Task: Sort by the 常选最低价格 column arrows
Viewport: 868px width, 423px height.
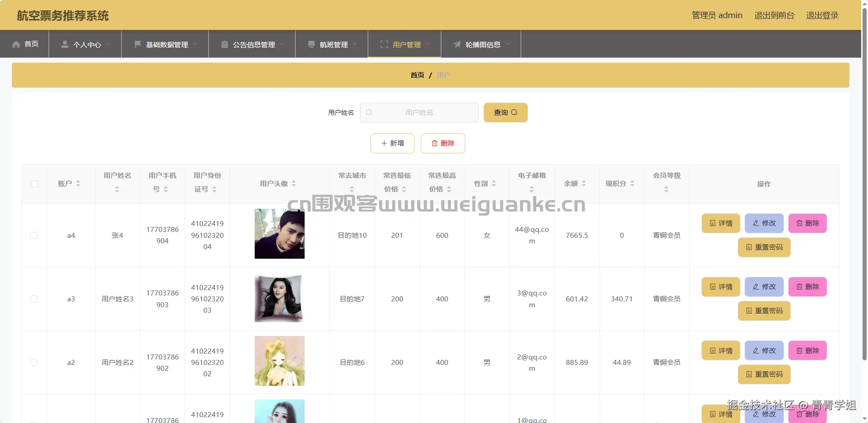Action: 404,189
